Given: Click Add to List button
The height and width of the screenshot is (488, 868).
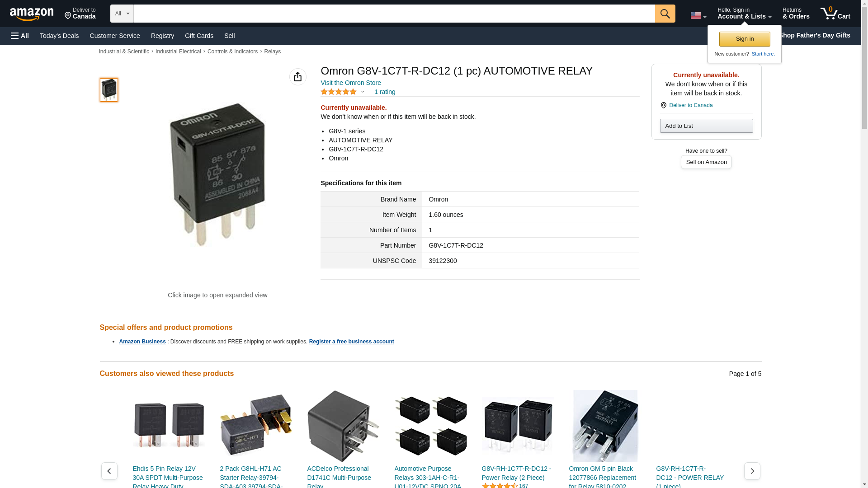Looking at the screenshot, I should tap(706, 126).
